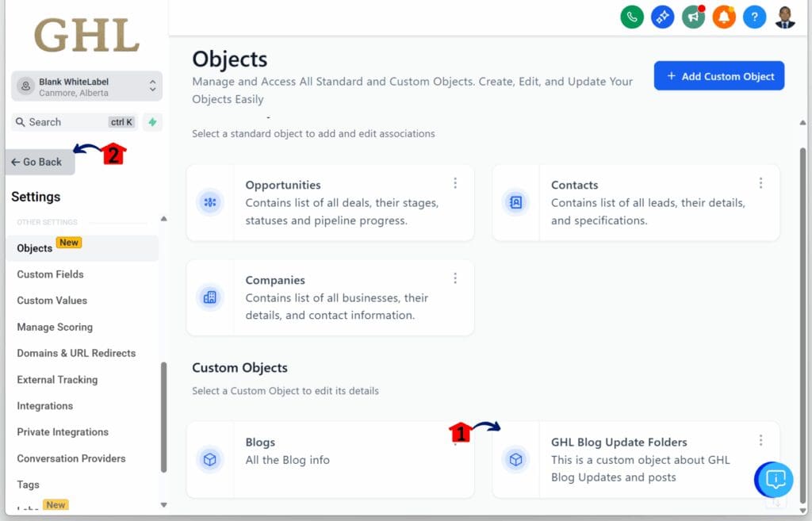Screen dimensions: 812x521
Task: Open the user profile avatar
Action: [785, 17]
